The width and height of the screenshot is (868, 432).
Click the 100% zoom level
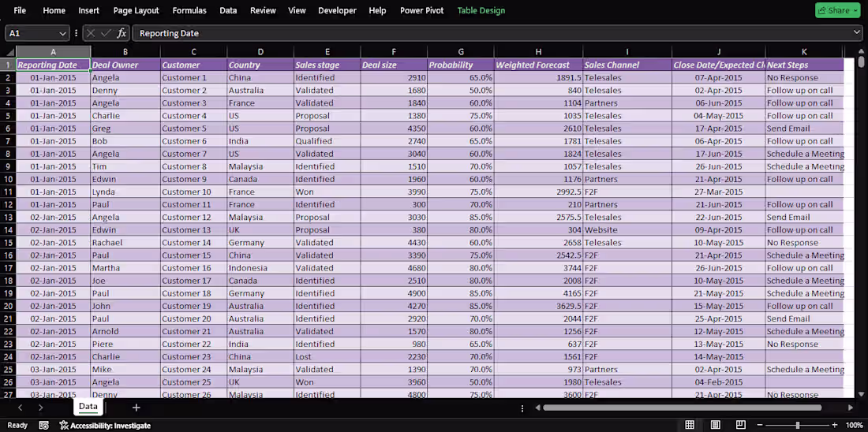(854, 425)
